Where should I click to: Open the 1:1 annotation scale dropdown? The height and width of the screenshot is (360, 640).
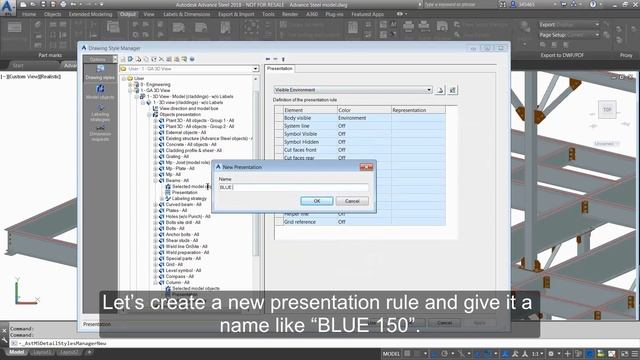click(538, 354)
